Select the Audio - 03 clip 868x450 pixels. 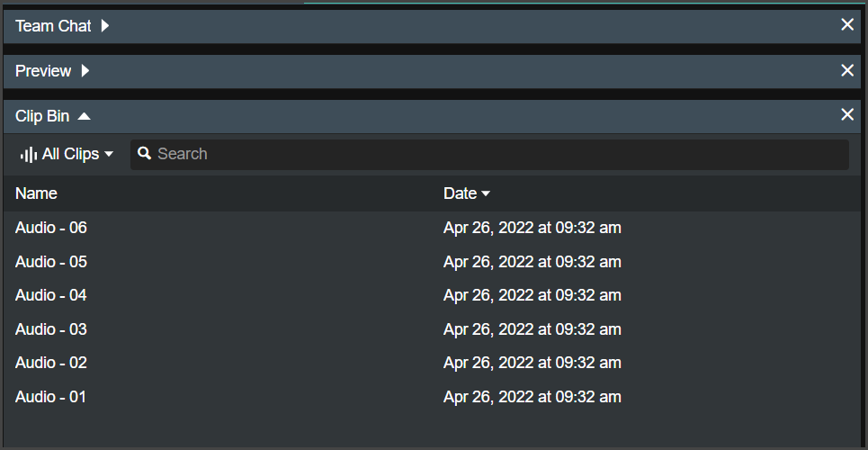[434, 329]
